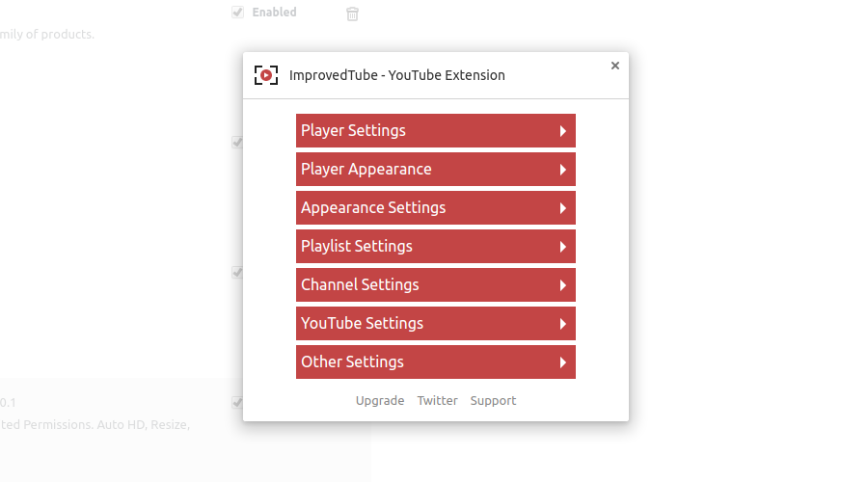Click the triangle arrow next to Channel Settings

coord(562,285)
